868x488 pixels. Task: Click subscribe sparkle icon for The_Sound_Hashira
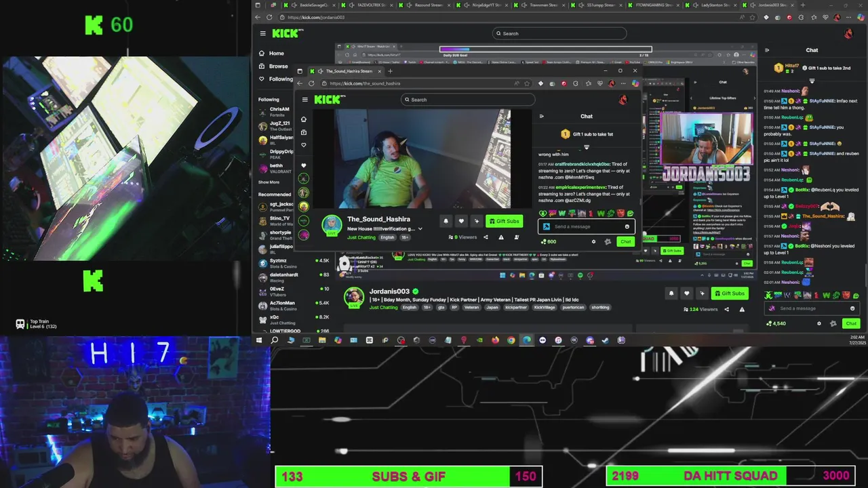tap(477, 221)
